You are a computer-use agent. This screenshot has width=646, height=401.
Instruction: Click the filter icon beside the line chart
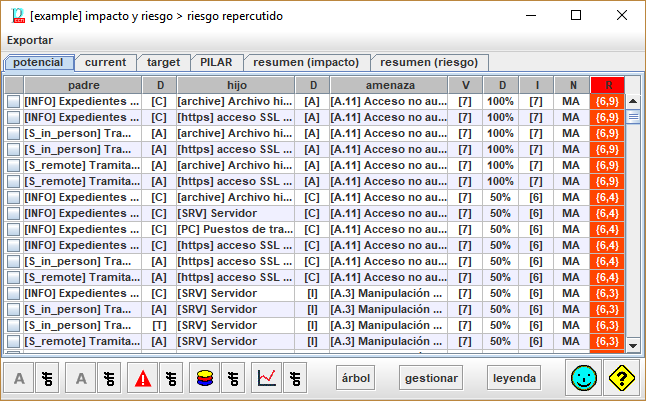(x=295, y=378)
